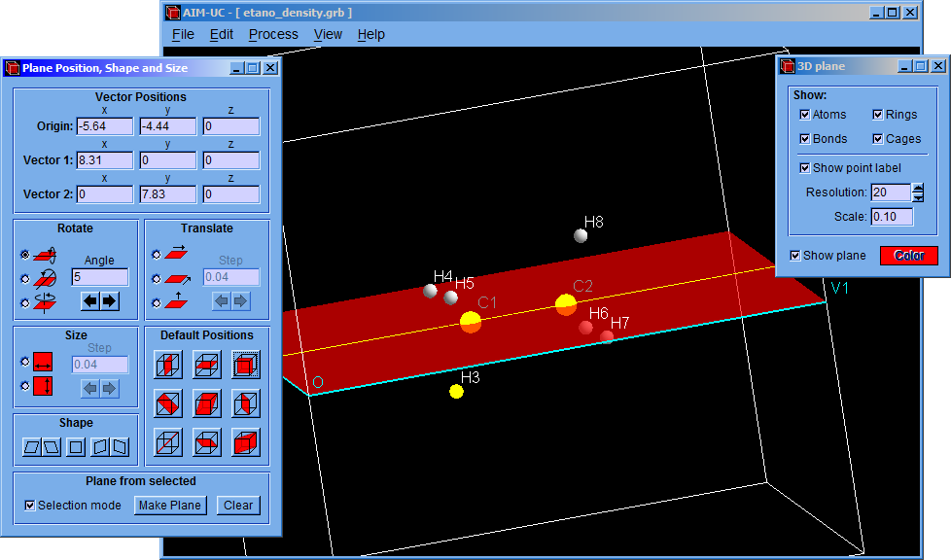The height and width of the screenshot is (560, 951).
Task: Click the Origin x input field
Action: [105, 126]
